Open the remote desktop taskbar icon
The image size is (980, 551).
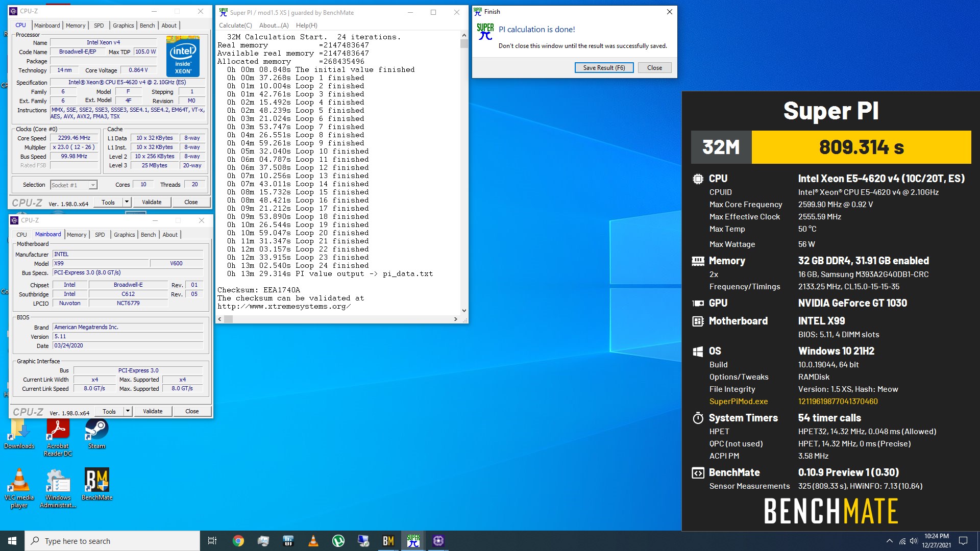pos(363,541)
